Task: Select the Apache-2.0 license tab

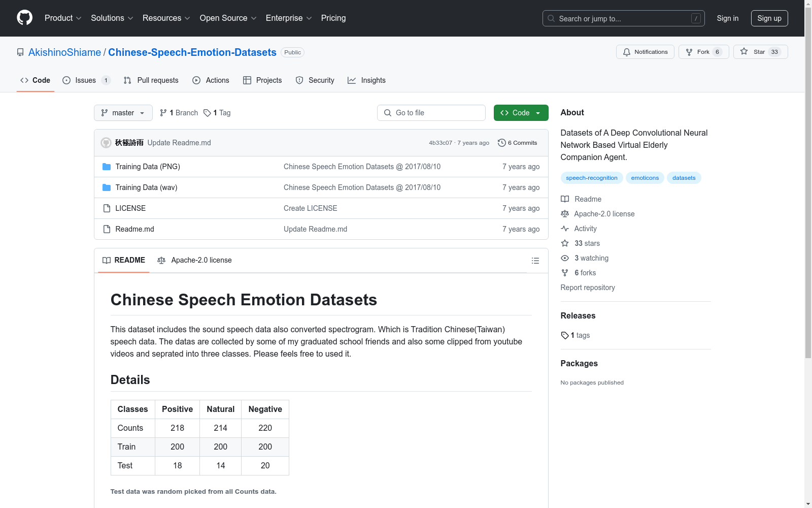Action: (x=194, y=260)
